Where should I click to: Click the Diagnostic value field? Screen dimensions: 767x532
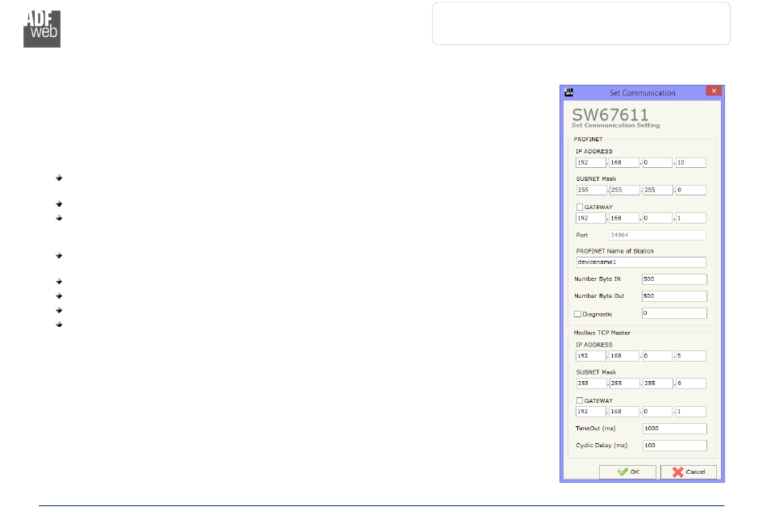(674, 313)
